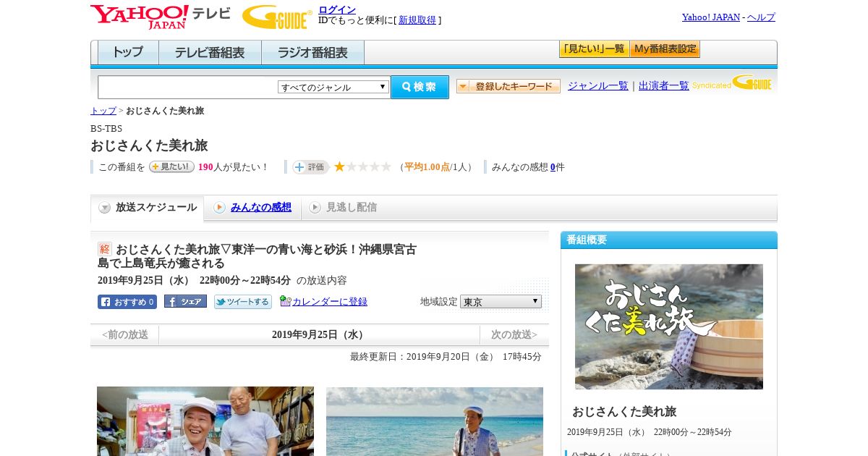Click the 見たい! plus button
868x456 pixels.
click(171, 166)
